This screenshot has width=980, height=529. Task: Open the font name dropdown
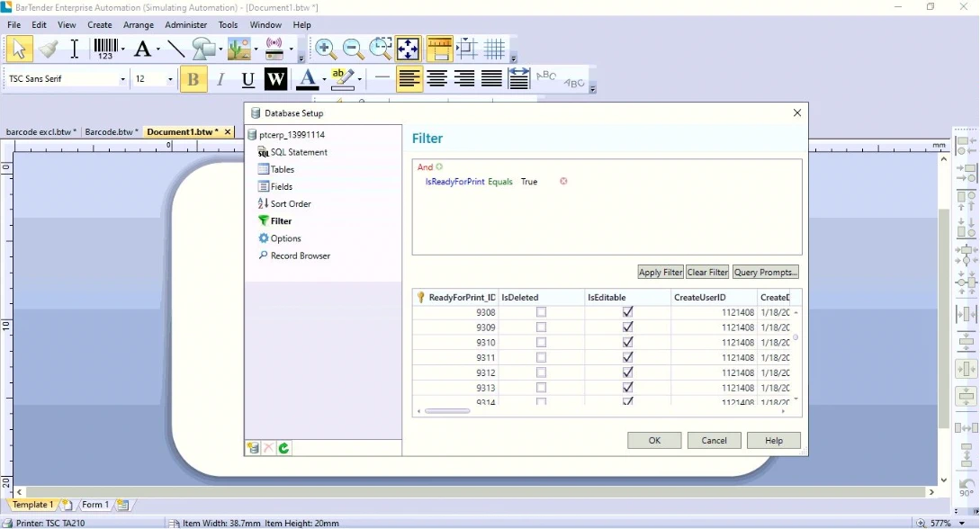click(x=122, y=79)
